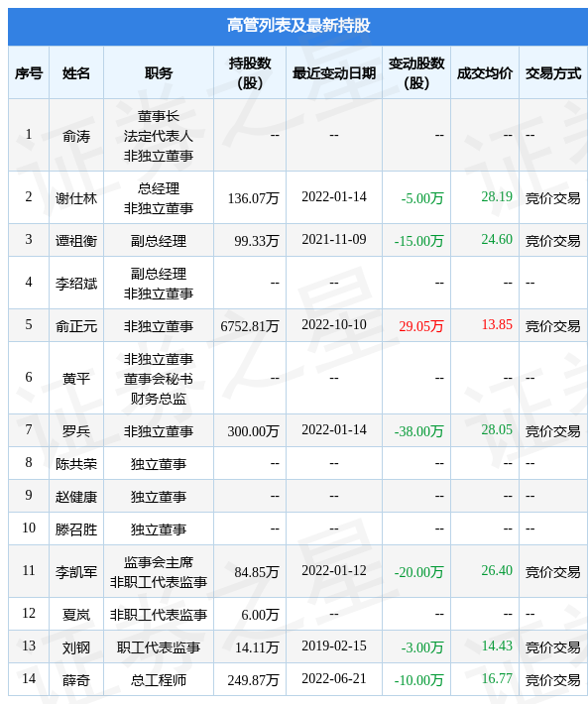Click 谢仕林's change date 2022-01-14
This screenshot has height=704, width=588.
pyautogui.click(x=334, y=196)
